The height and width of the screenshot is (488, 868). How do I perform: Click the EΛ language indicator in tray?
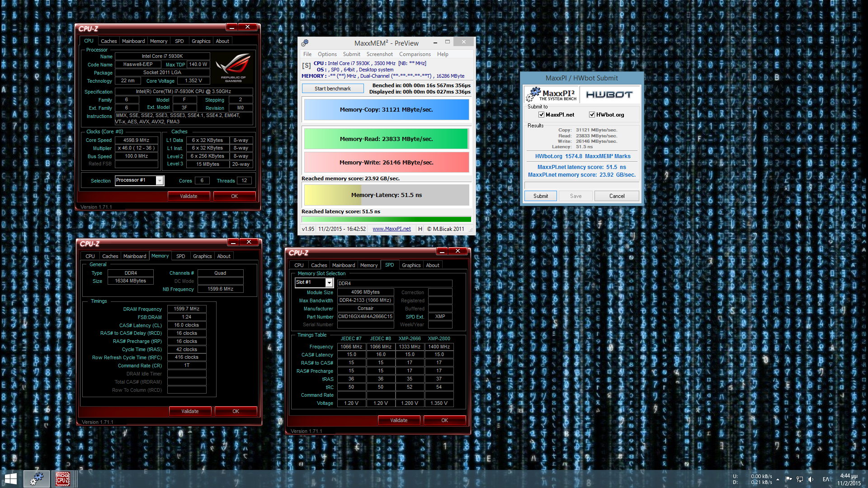(x=826, y=479)
